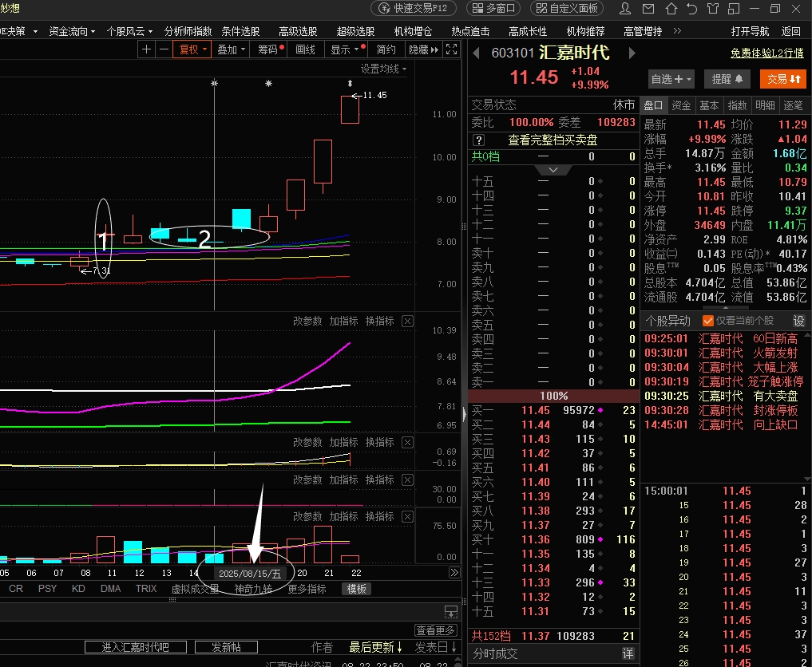Toggle 模板 template button
The height and width of the screenshot is (667, 812).
pyautogui.click(x=357, y=589)
